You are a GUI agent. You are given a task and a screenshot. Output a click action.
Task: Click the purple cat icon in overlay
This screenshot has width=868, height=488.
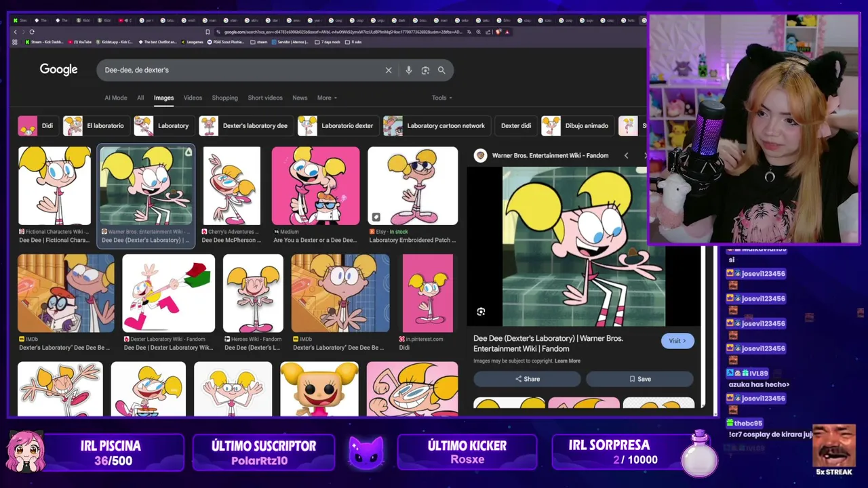(x=366, y=452)
